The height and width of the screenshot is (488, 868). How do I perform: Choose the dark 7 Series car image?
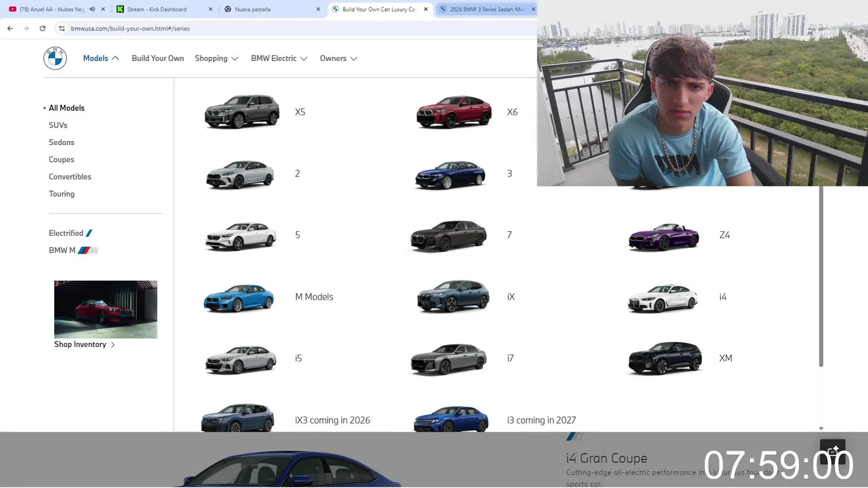click(x=448, y=235)
